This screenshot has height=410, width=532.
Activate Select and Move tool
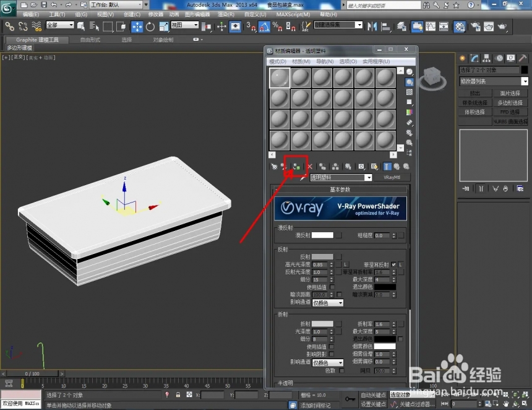coord(137,27)
